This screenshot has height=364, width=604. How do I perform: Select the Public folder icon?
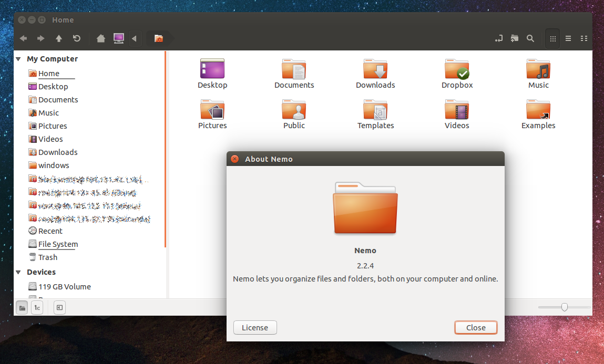coord(294,115)
